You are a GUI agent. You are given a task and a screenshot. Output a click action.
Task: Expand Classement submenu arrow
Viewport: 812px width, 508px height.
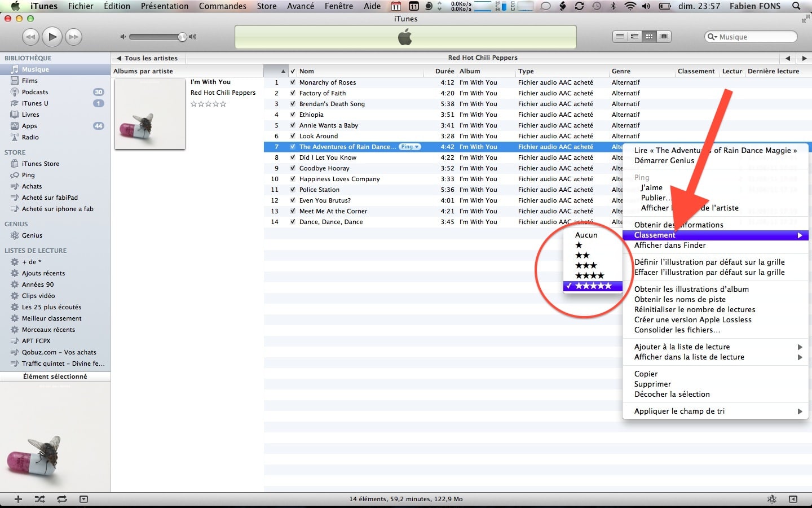[800, 235]
